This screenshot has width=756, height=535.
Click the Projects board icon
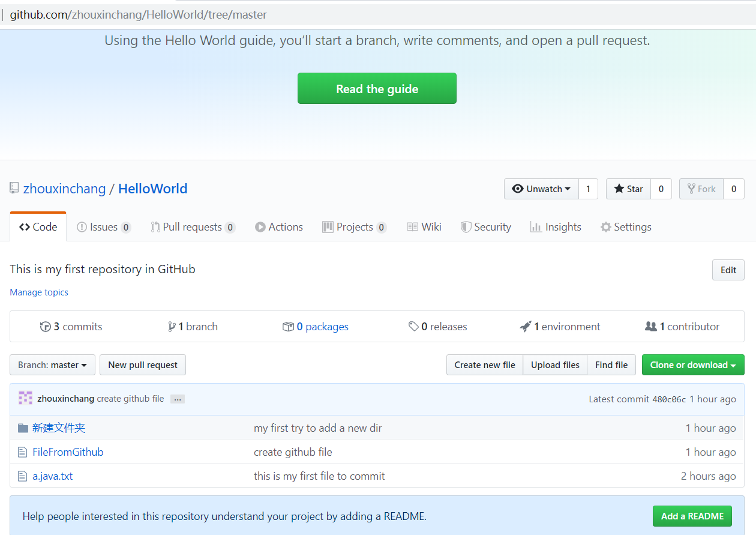tap(328, 227)
